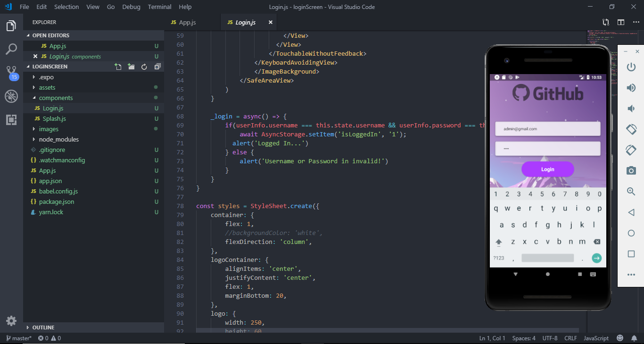The height and width of the screenshot is (344, 644).
Task: Close the Login.js editor tab
Action: [271, 22]
